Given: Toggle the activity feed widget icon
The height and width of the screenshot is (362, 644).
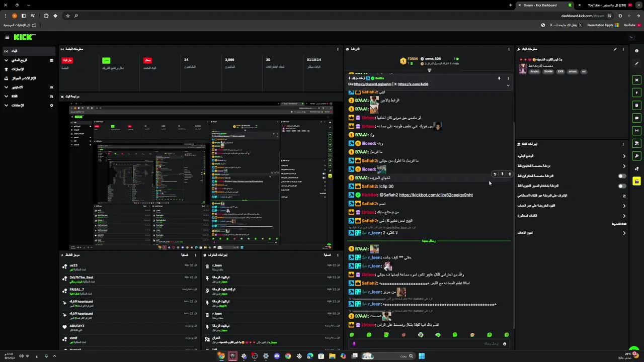Looking at the screenshot, I should (636, 105).
